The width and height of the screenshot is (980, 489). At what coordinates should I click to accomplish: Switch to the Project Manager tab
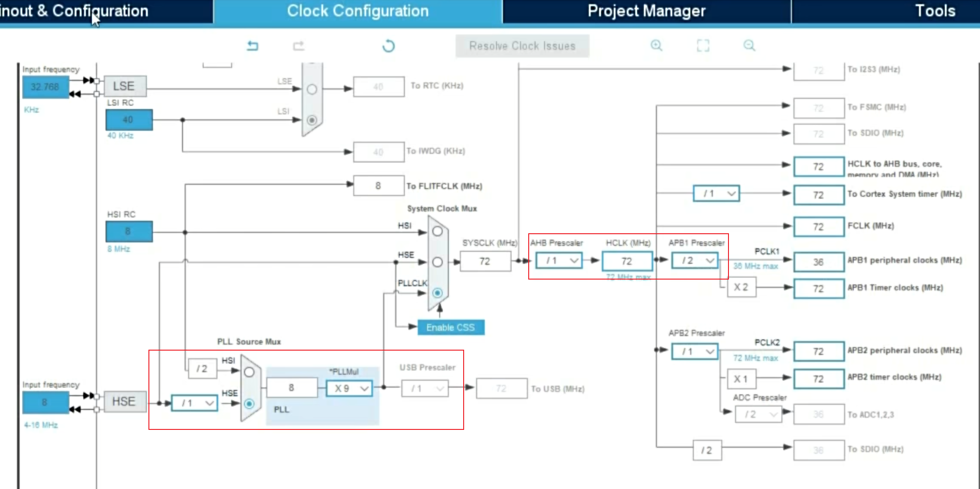point(646,11)
